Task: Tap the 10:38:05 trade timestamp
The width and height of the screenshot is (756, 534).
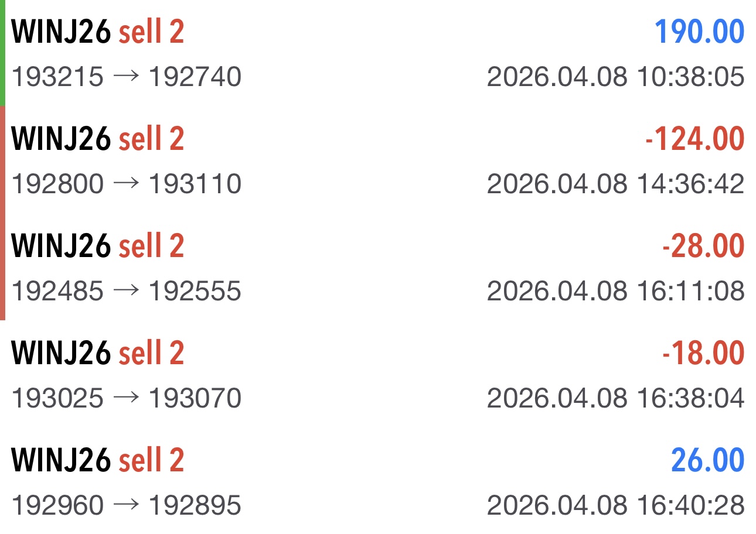Action: coord(615,77)
